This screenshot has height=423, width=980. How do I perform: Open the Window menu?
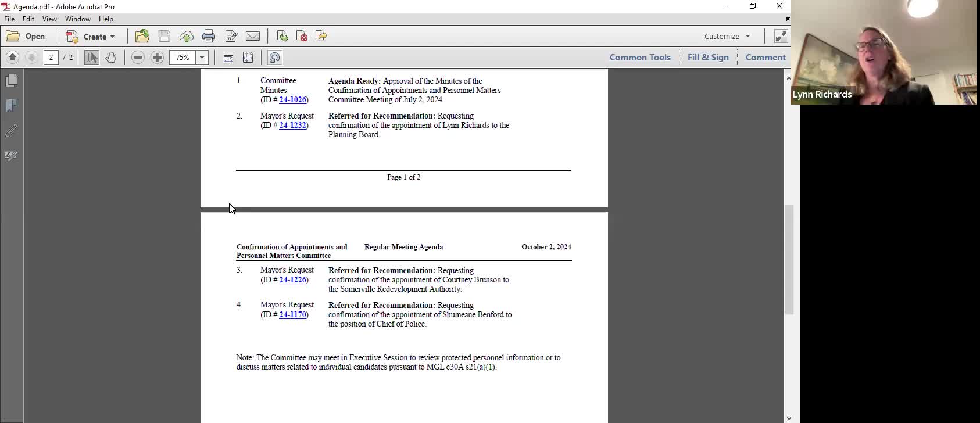[x=78, y=19]
